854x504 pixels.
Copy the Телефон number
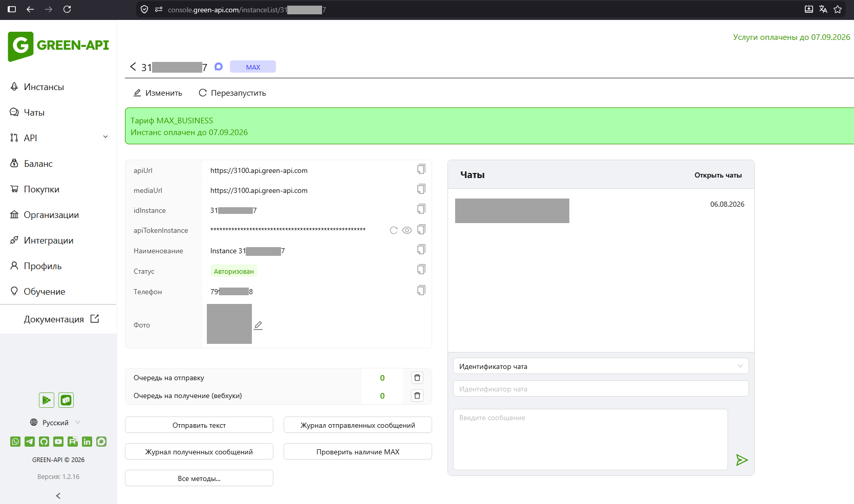[421, 291]
